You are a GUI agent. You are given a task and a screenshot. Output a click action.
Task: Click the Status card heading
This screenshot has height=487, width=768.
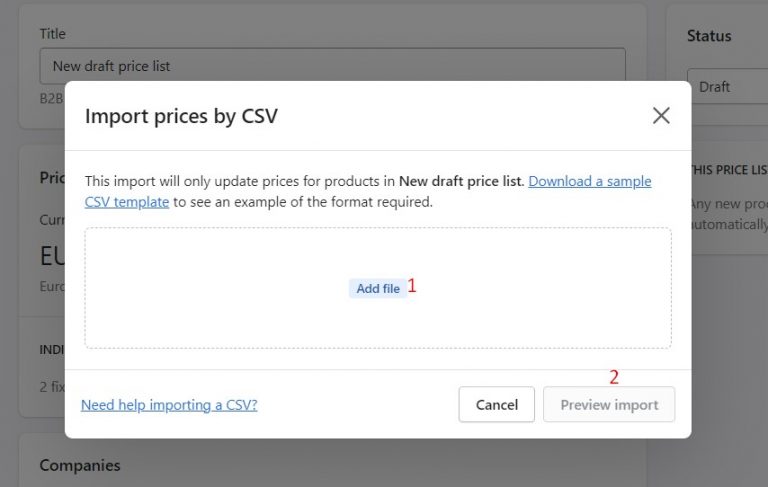tap(709, 36)
